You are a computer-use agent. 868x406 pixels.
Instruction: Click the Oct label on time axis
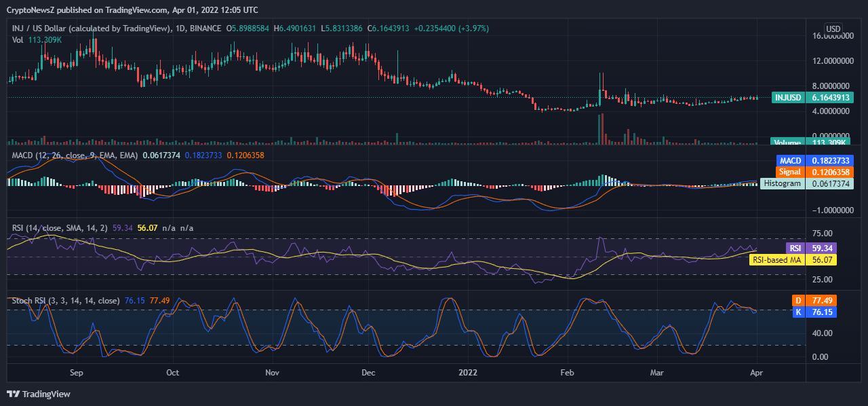click(172, 373)
